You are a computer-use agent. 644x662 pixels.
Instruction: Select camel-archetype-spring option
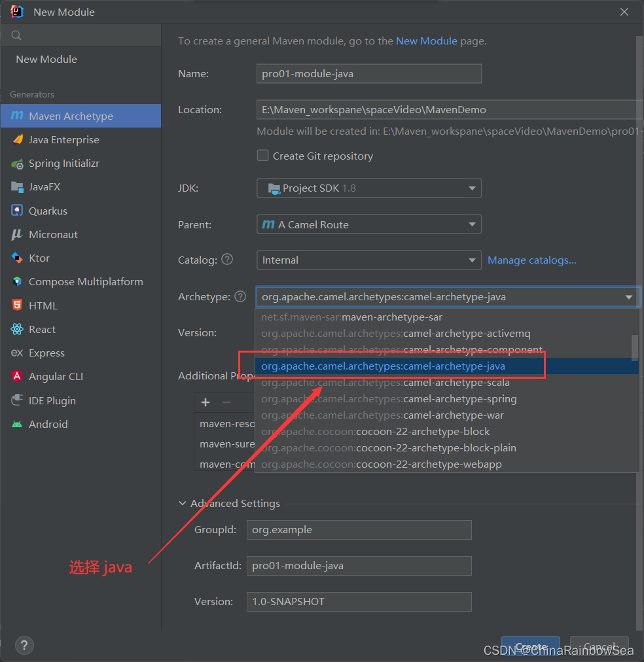click(447, 399)
